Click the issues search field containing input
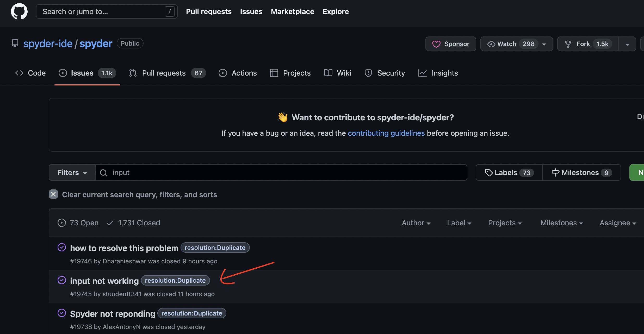Viewport: 644px width, 334px height. point(281,172)
